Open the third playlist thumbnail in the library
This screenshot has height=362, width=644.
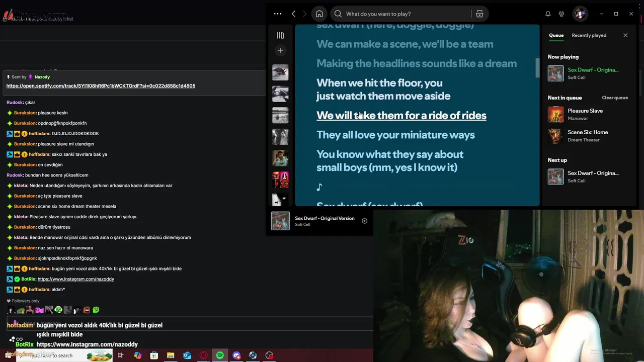click(x=280, y=115)
